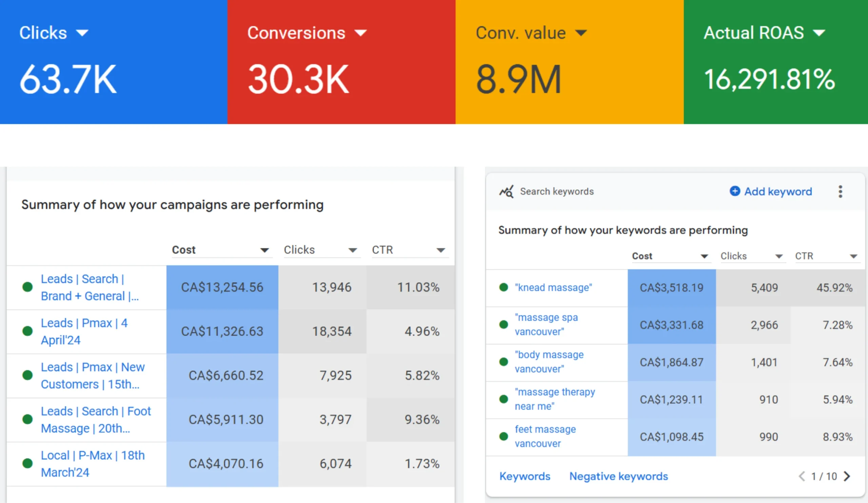The image size is (868, 503).
Task: Switch to the Negative keywords tab
Action: [618, 476]
